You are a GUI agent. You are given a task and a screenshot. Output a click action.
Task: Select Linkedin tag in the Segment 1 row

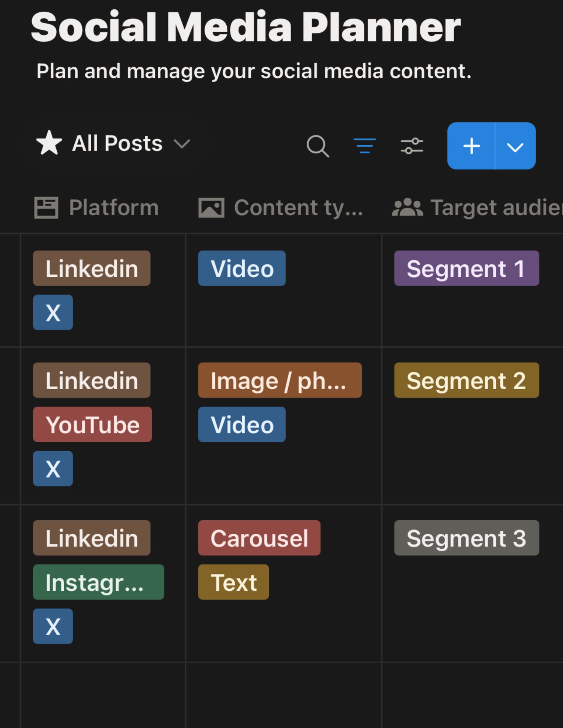[x=92, y=269]
